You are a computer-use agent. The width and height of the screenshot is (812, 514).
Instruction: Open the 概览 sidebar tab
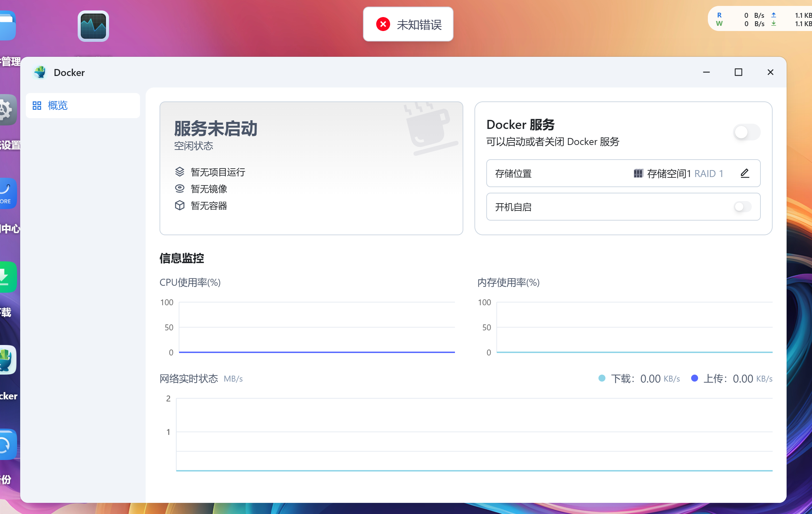[83, 106]
